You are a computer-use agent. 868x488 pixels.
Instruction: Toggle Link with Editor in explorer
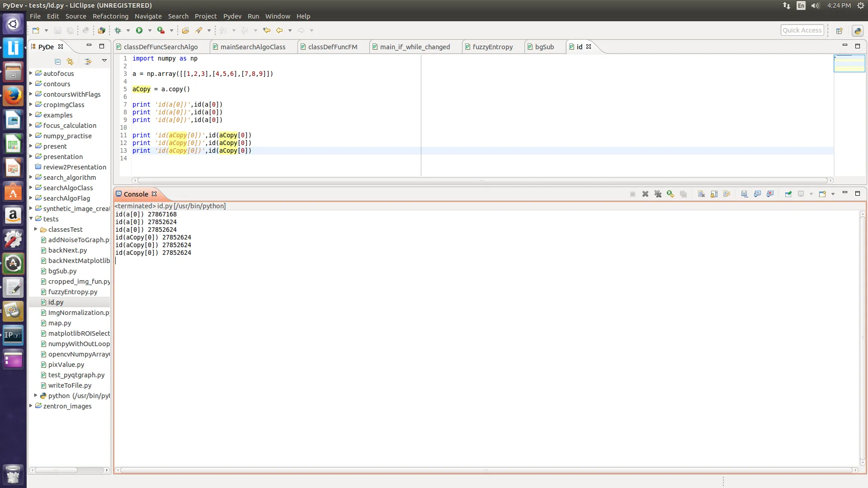click(70, 61)
